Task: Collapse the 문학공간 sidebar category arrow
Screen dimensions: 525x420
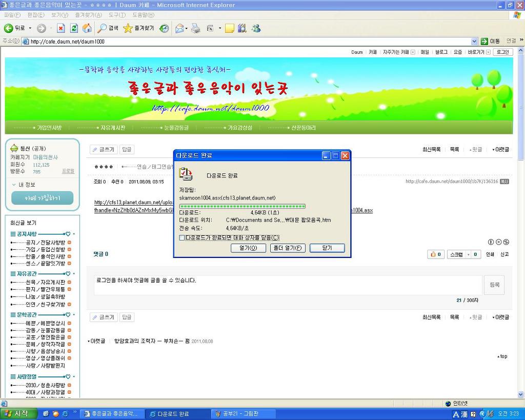Action: point(74,315)
